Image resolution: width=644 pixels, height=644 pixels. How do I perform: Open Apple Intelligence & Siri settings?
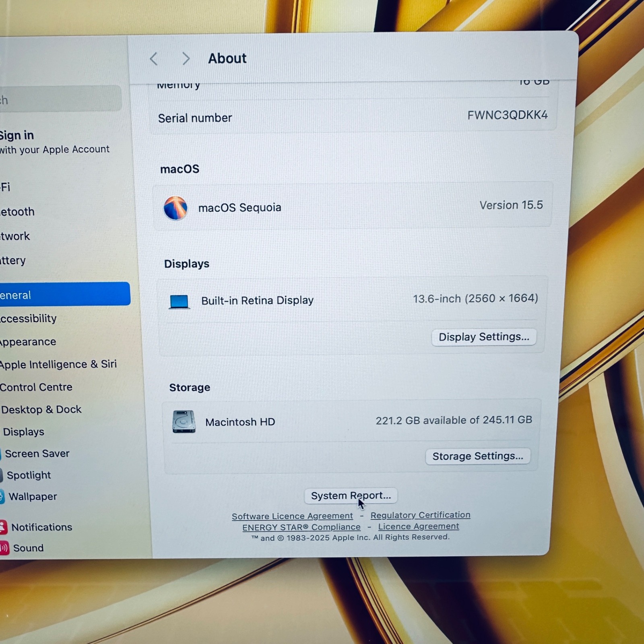click(58, 364)
